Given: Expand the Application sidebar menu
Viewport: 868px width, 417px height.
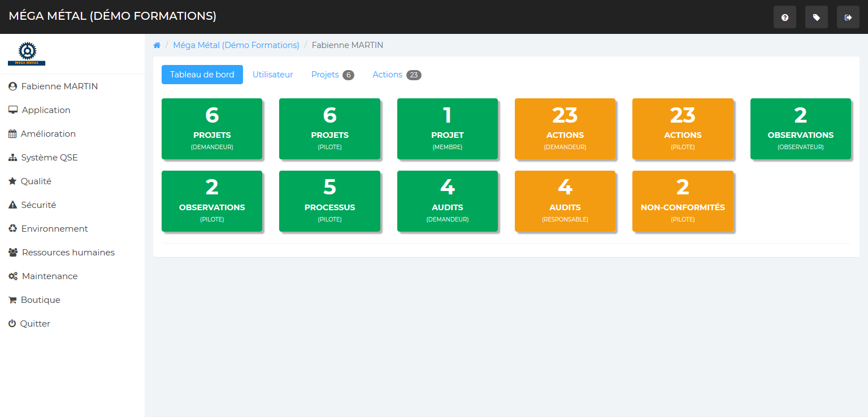Looking at the screenshot, I should [x=46, y=110].
